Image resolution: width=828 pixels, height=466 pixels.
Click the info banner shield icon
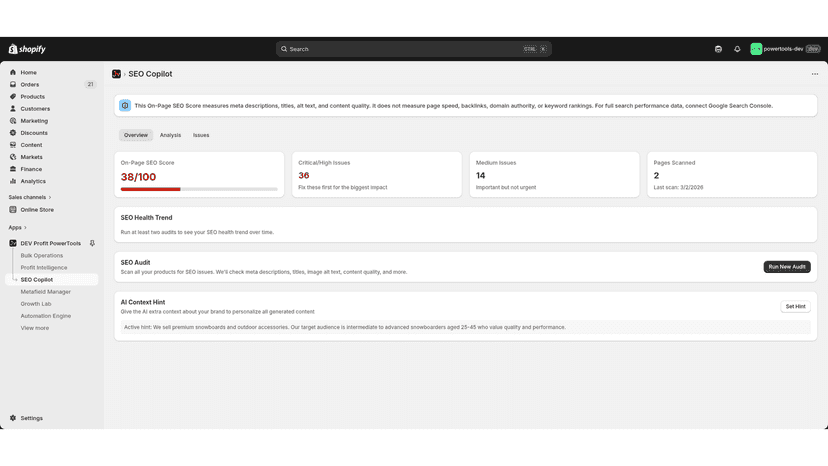pos(125,106)
